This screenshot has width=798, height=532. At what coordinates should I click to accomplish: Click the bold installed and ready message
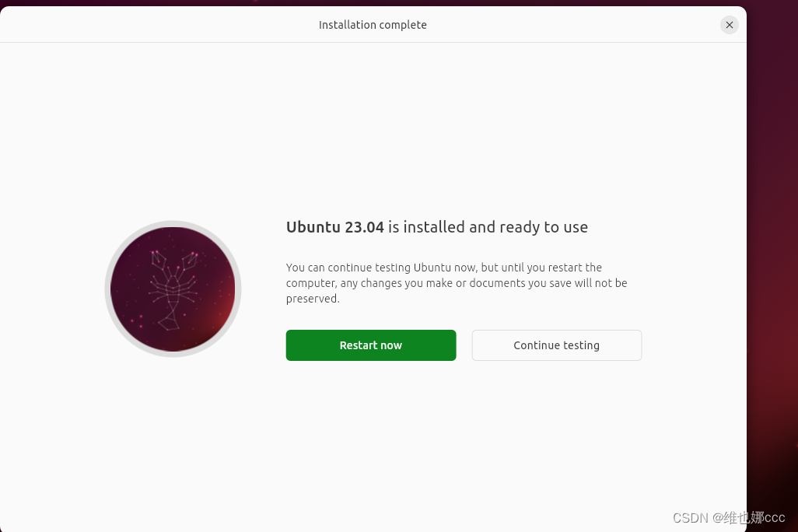437,226
